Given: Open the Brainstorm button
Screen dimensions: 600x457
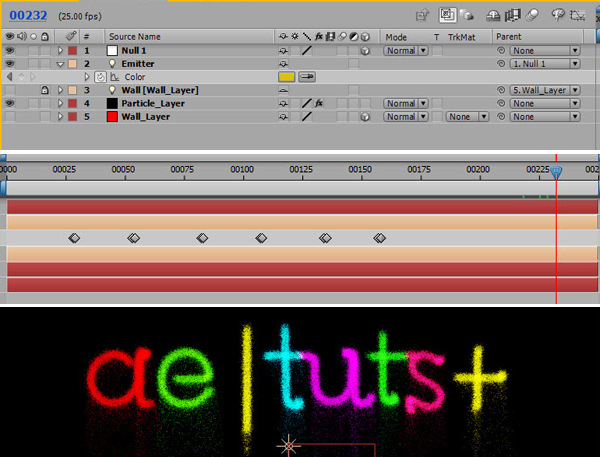Looking at the screenshot, I should click(x=558, y=15).
